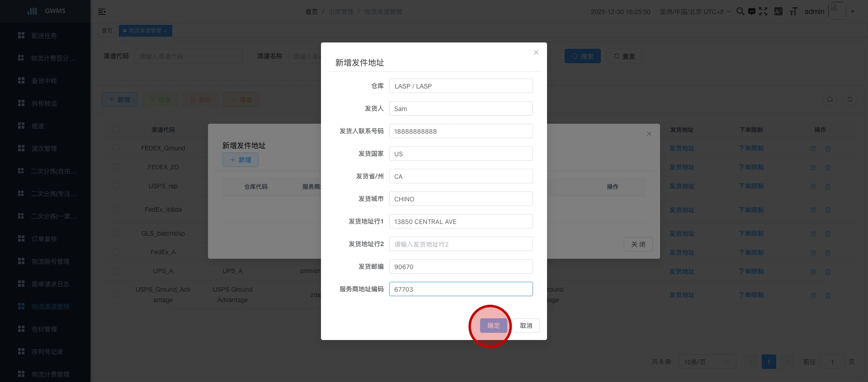Check the FedEx_A row checkbox

116,252
